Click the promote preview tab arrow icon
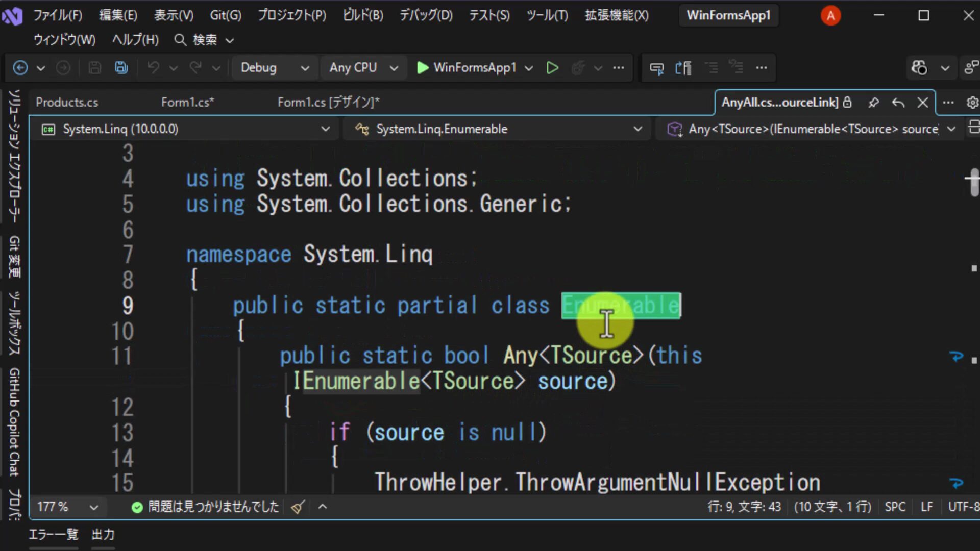Screen dimensions: 980x551 coord(898,103)
